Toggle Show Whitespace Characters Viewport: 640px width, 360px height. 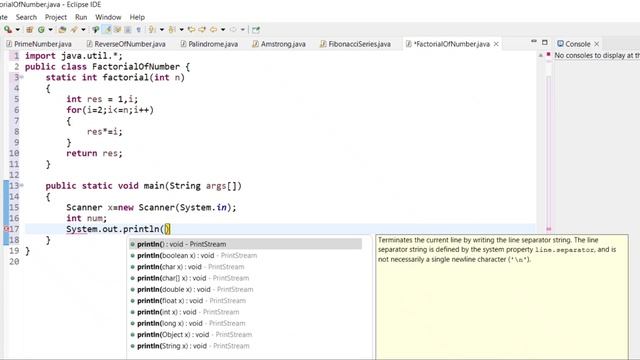tap(138, 29)
